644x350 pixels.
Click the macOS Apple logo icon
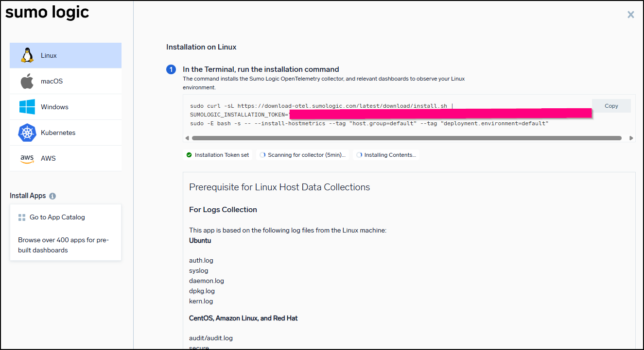[27, 81]
